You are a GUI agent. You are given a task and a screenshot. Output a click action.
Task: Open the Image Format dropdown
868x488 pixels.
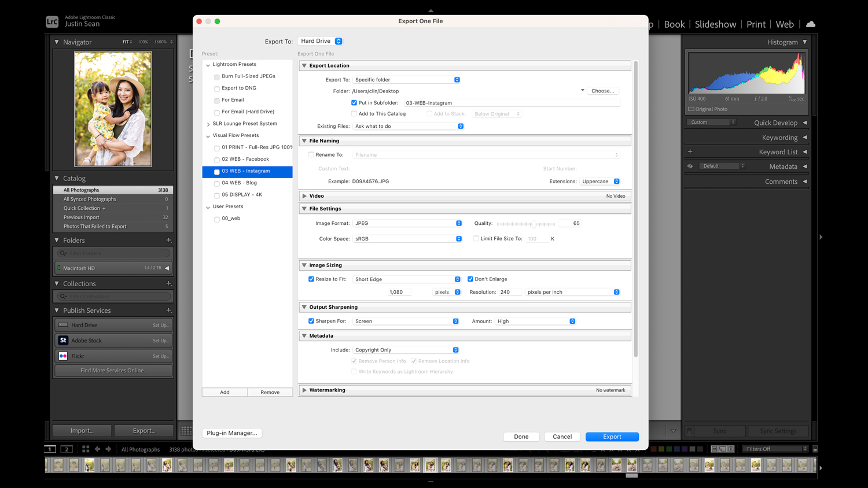click(407, 223)
